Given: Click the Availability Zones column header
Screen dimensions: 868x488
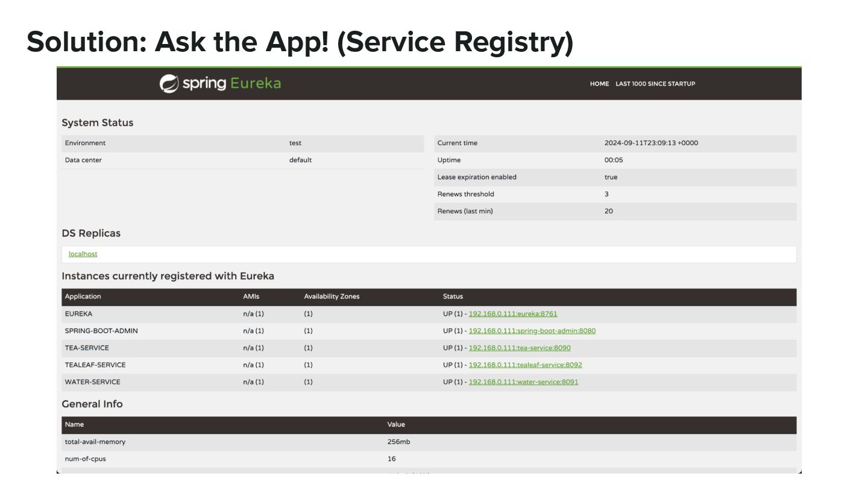Looking at the screenshot, I should pos(332,296).
